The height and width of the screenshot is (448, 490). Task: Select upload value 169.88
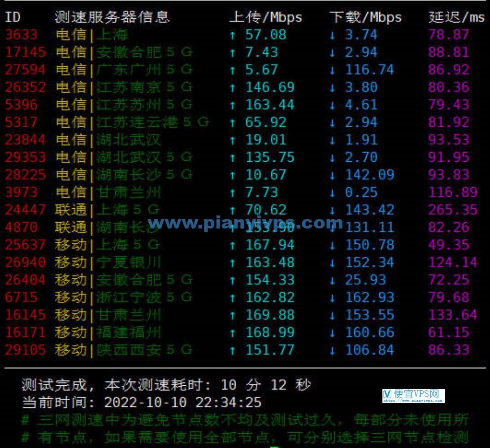(x=270, y=314)
